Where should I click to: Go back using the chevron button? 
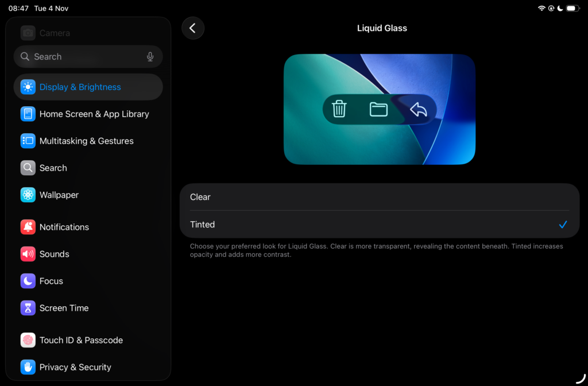pyautogui.click(x=193, y=28)
